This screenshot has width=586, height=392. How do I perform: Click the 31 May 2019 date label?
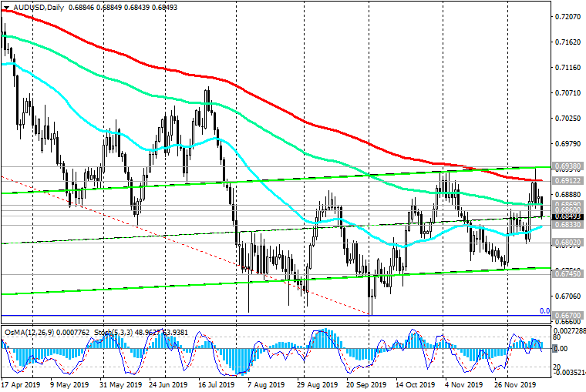(x=120, y=384)
